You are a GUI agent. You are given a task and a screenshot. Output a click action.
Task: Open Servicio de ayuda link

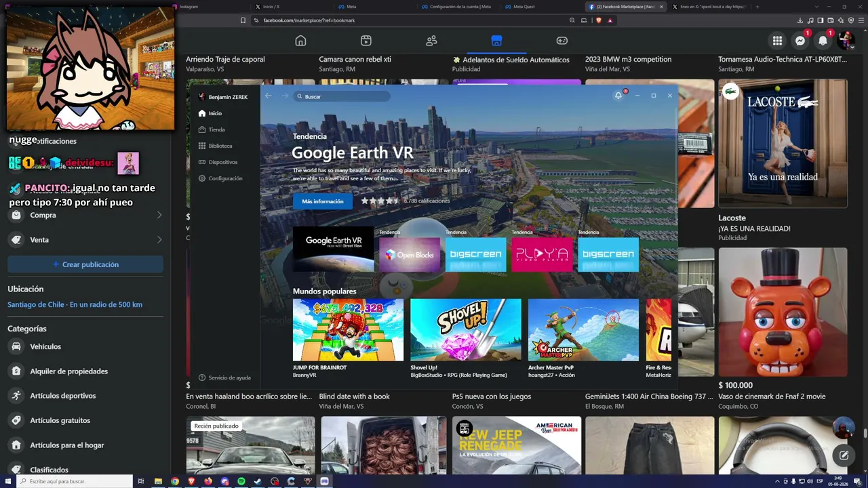(x=224, y=378)
